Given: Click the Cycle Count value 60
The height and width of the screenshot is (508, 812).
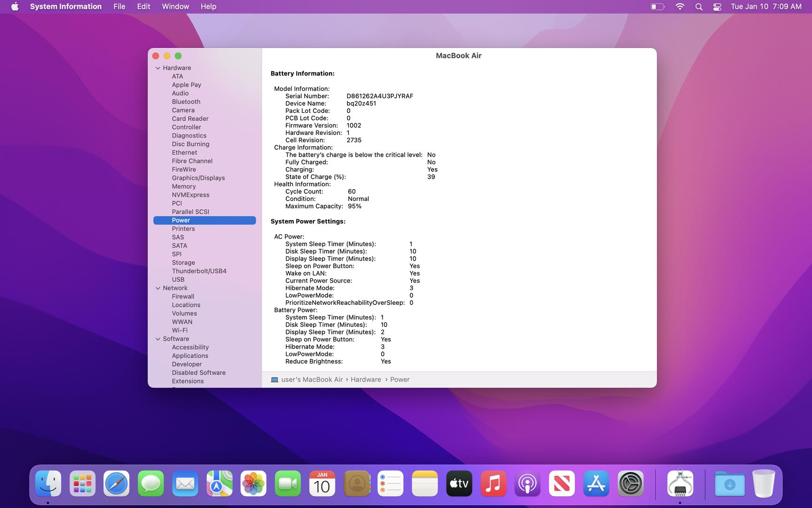Looking at the screenshot, I should click(351, 191).
